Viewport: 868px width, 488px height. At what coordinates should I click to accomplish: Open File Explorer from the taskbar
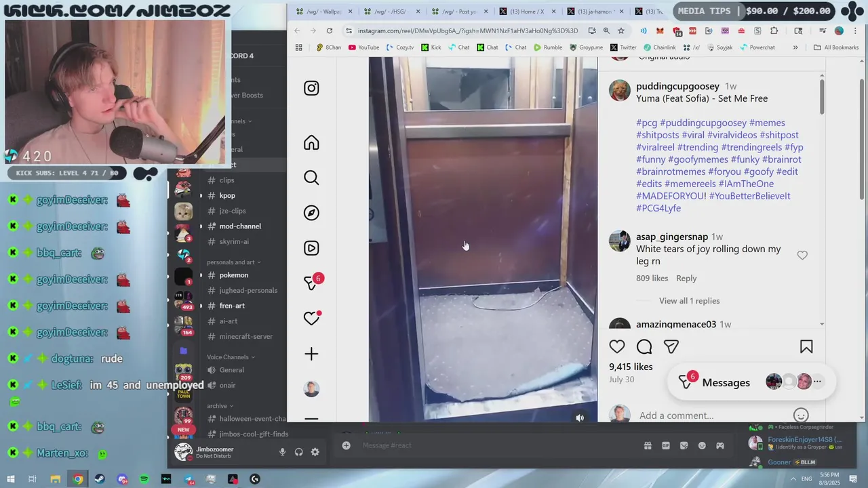(x=56, y=479)
